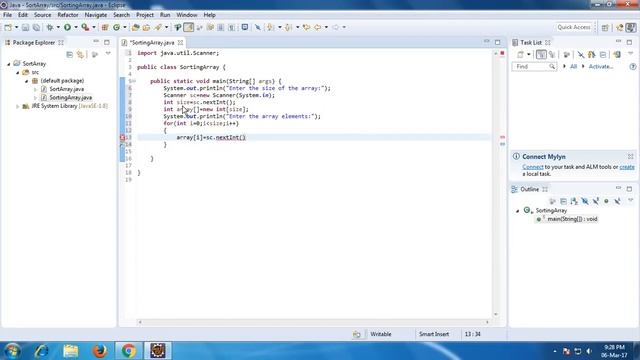Click the create link in Mylyn
The width and height of the screenshot is (640, 360).
(x=627, y=167)
